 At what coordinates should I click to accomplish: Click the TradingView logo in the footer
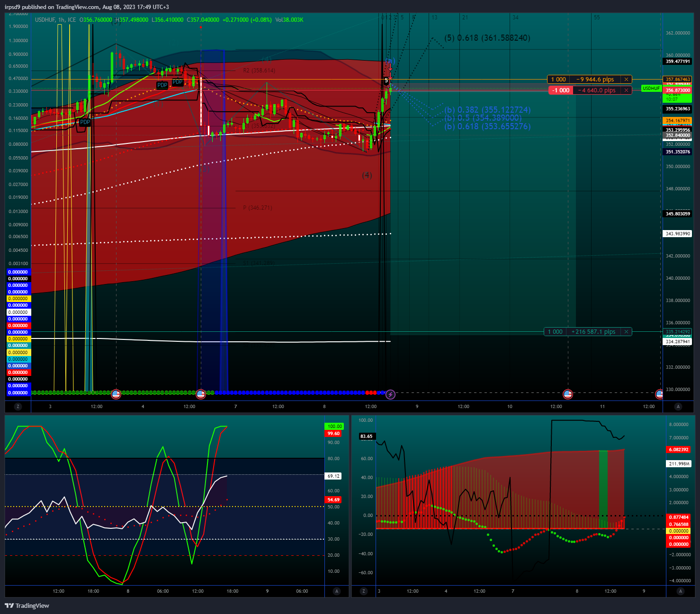click(x=27, y=605)
